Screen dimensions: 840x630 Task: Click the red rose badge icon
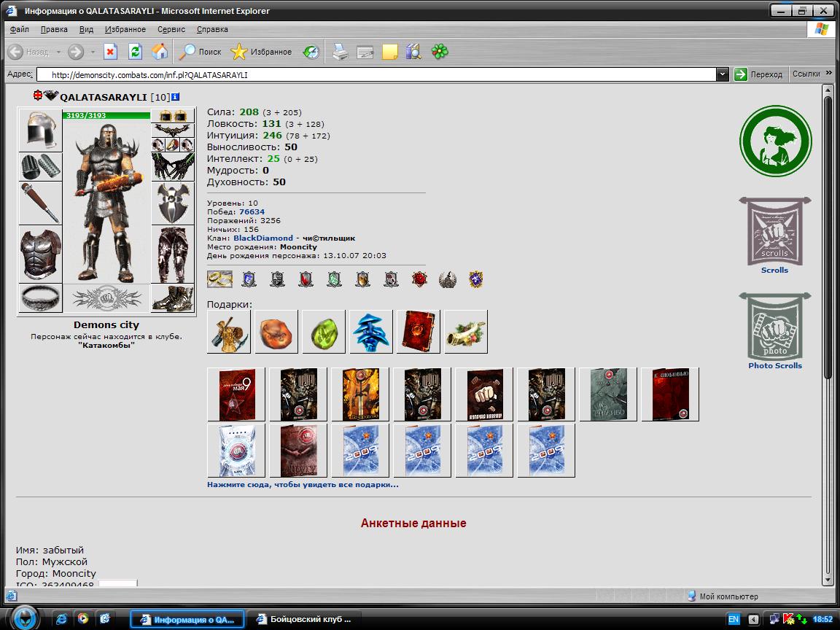[419, 279]
